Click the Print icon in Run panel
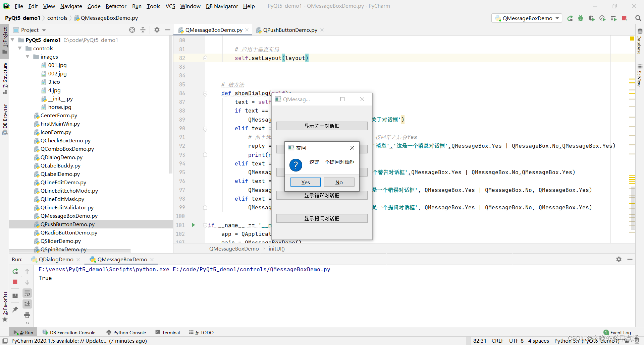Screen dimensions: 644x345 point(27,315)
